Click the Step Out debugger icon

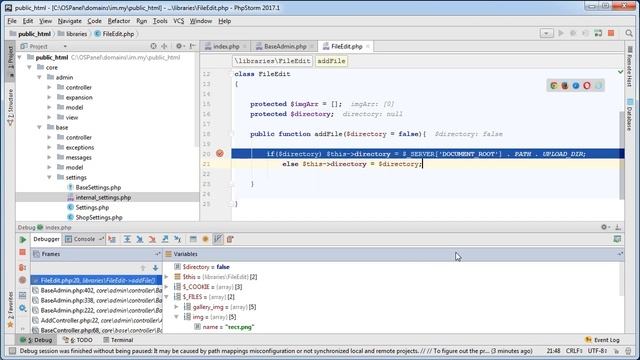point(165,240)
